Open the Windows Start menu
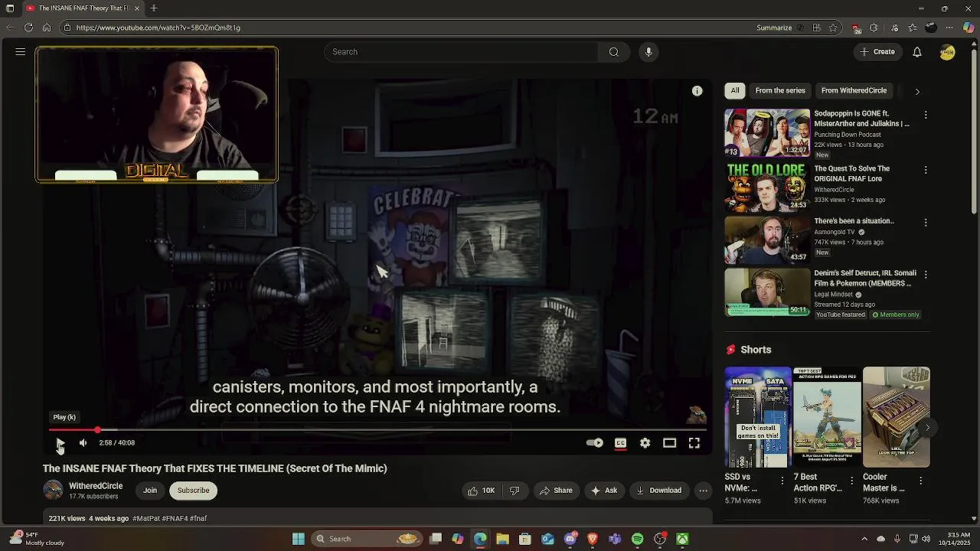Viewport: 980px width, 551px height. [x=299, y=539]
